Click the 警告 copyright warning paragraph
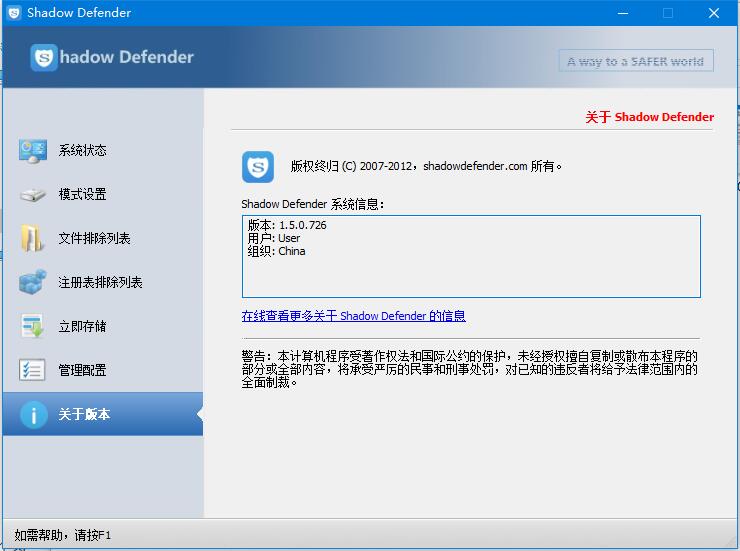Image resolution: width=740 pixels, height=551 pixels. 470,369
